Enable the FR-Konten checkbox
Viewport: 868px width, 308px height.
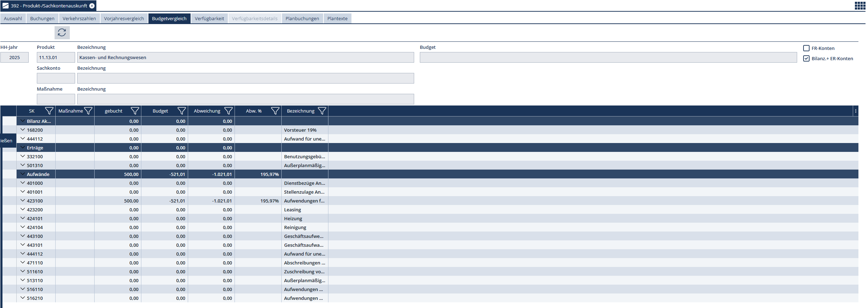806,48
